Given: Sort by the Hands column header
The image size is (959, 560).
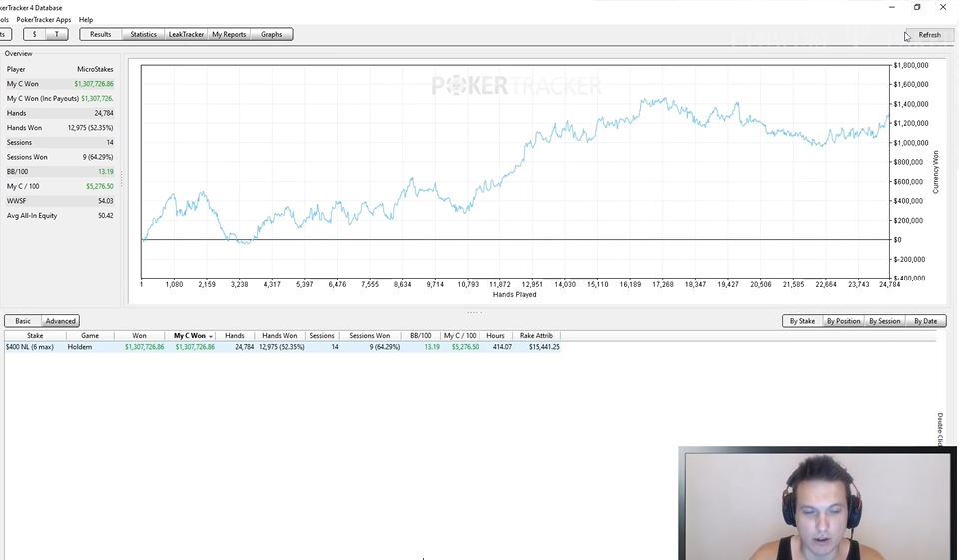Looking at the screenshot, I should 234,336.
